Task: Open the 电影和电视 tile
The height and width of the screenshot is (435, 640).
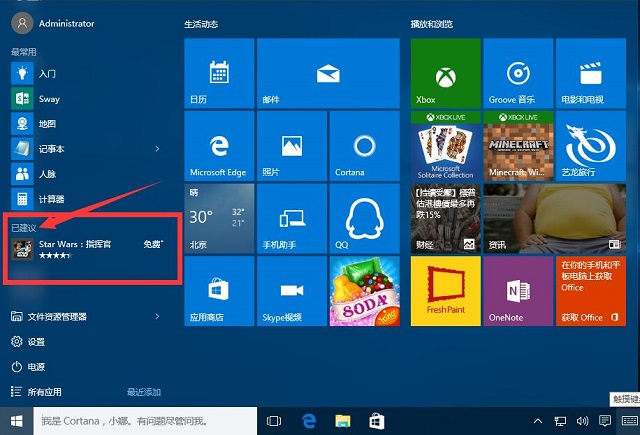Action: (x=591, y=73)
